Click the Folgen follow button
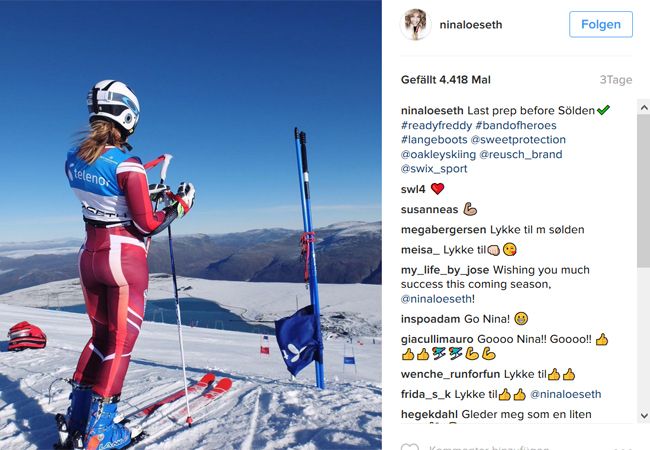The height and width of the screenshot is (450, 650). tap(601, 24)
